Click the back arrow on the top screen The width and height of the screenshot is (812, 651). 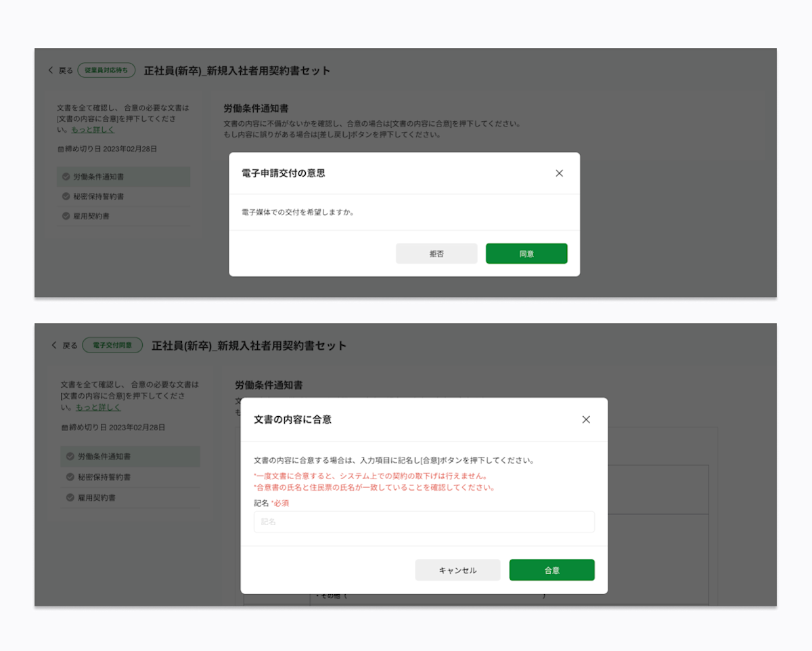click(x=49, y=70)
